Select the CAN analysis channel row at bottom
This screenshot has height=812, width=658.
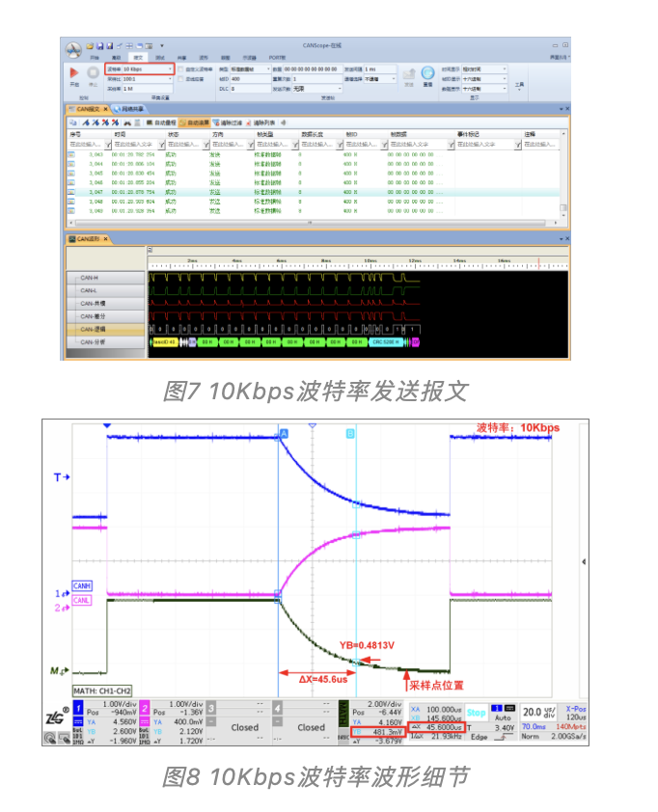tap(105, 341)
